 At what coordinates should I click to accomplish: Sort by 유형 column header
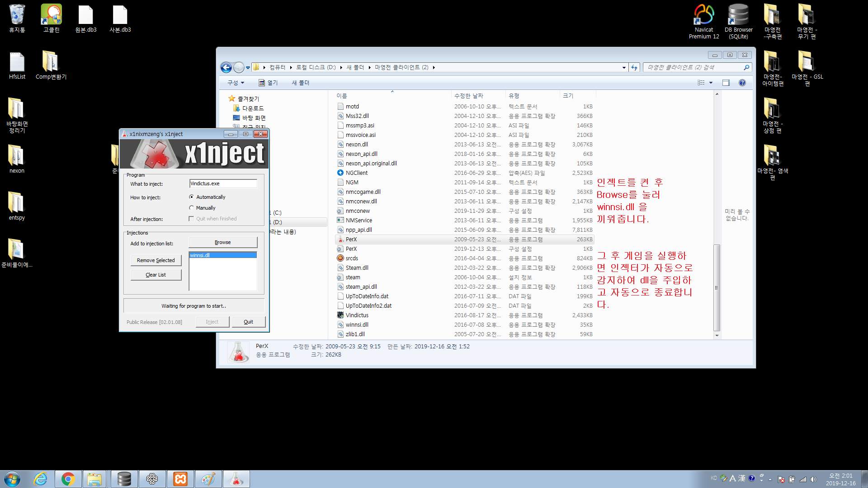pos(533,96)
